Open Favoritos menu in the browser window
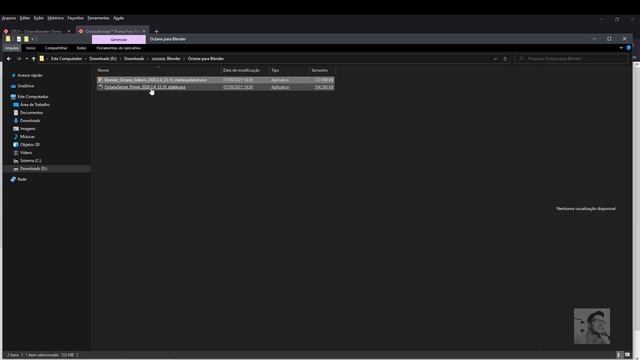The width and height of the screenshot is (640, 360). click(76, 18)
